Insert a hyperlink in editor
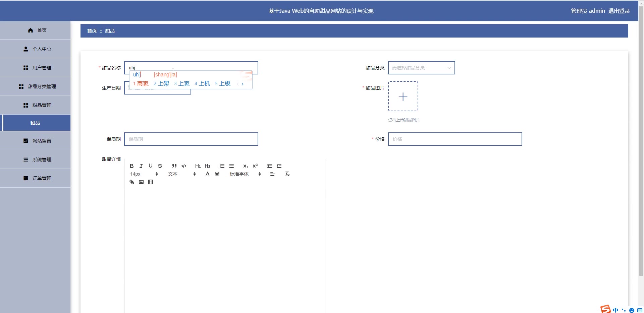 pyautogui.click(x=132, y=182)
